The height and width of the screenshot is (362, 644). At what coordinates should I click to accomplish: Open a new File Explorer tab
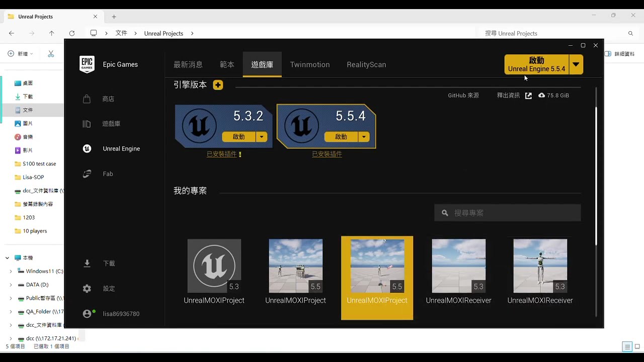coord(114,17)
